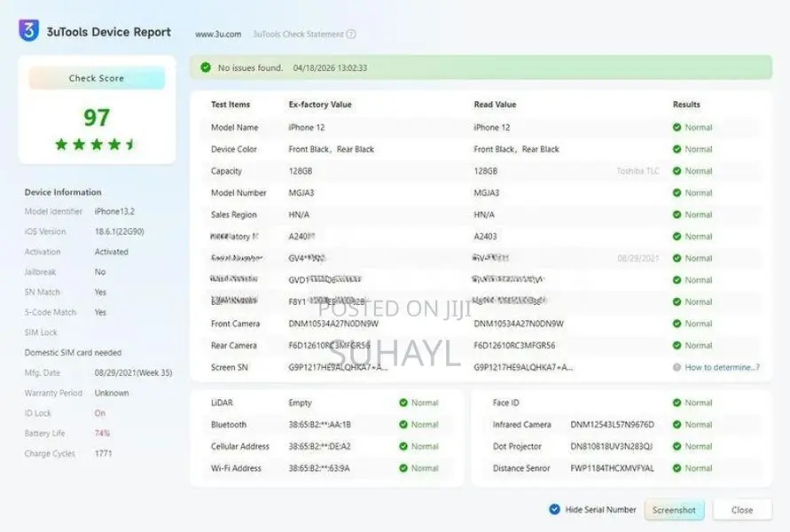Click the Normal status icon for Dot Projector

677,446
